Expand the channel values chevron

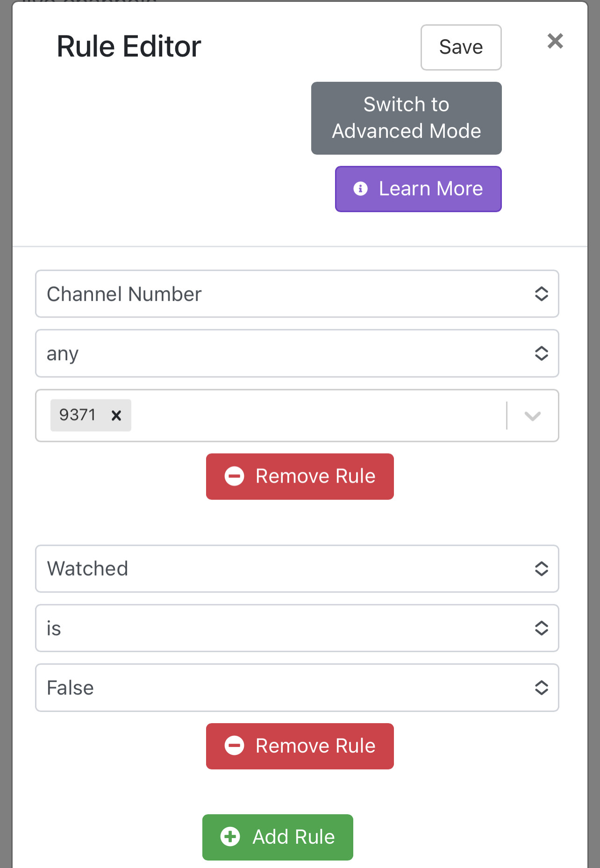coord(532,415)
